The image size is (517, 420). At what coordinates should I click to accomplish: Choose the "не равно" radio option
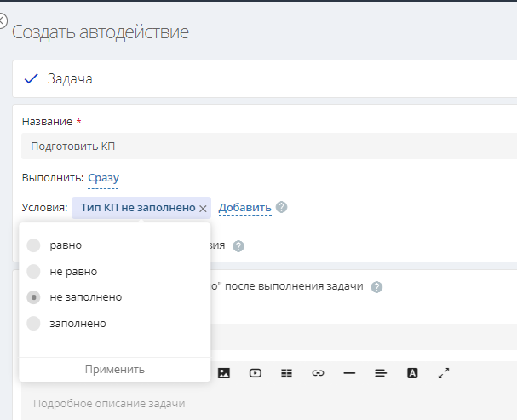click(x=33, y=272)
